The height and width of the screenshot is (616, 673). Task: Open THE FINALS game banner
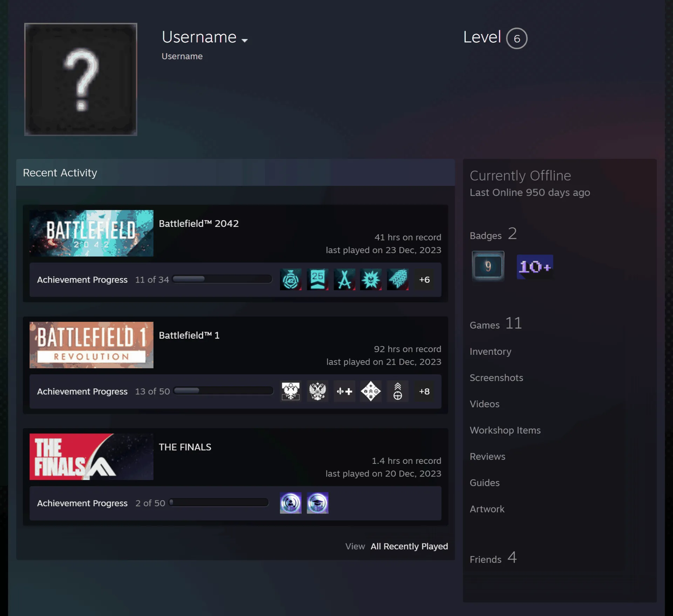(91, 457)
